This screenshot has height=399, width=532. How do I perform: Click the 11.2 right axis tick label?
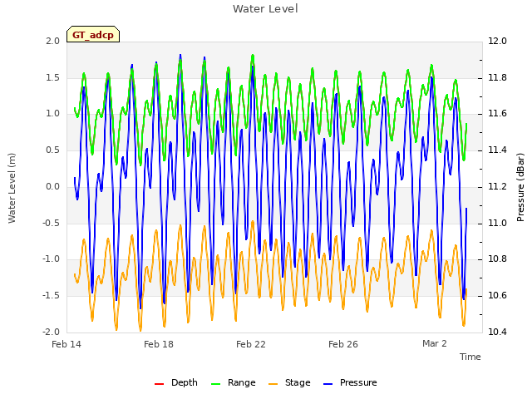click(497, 186)
